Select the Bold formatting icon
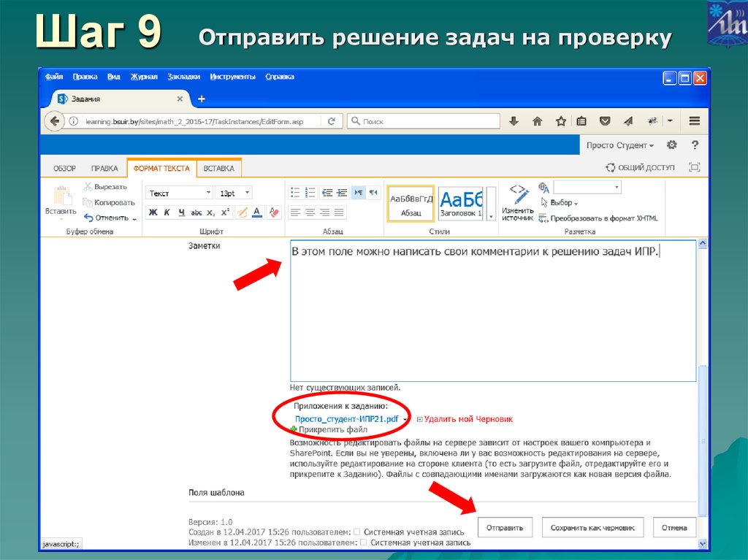 [x=152, y=212]
